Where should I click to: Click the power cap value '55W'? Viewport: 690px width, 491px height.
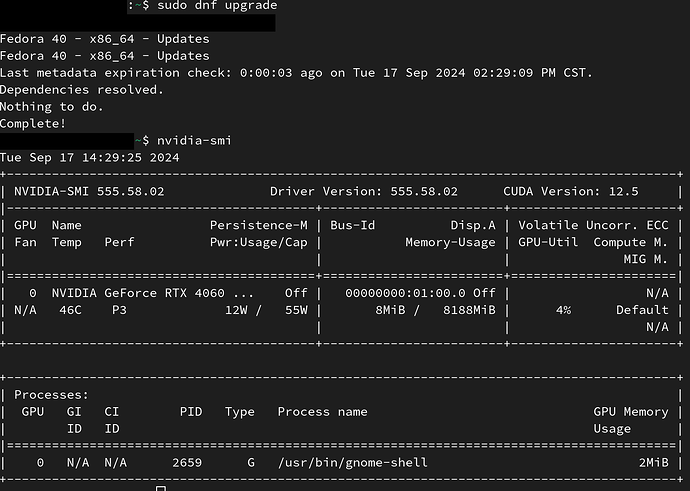296,310
